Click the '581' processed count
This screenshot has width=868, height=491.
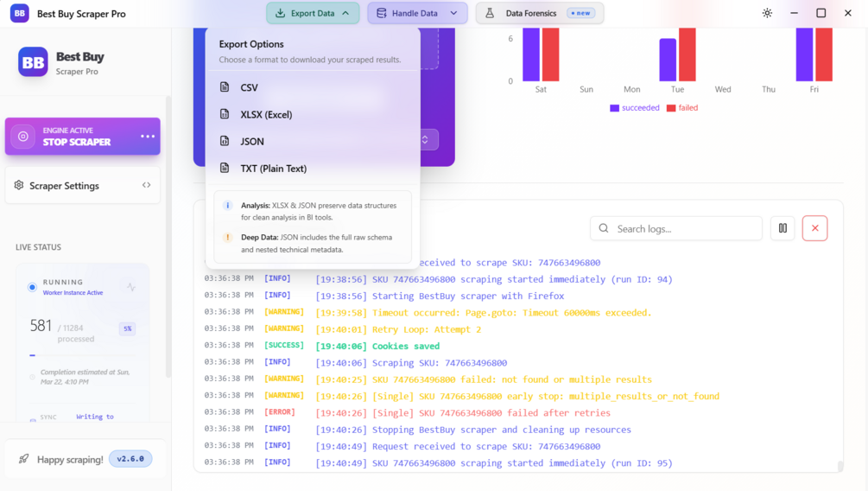coord(41,325)
